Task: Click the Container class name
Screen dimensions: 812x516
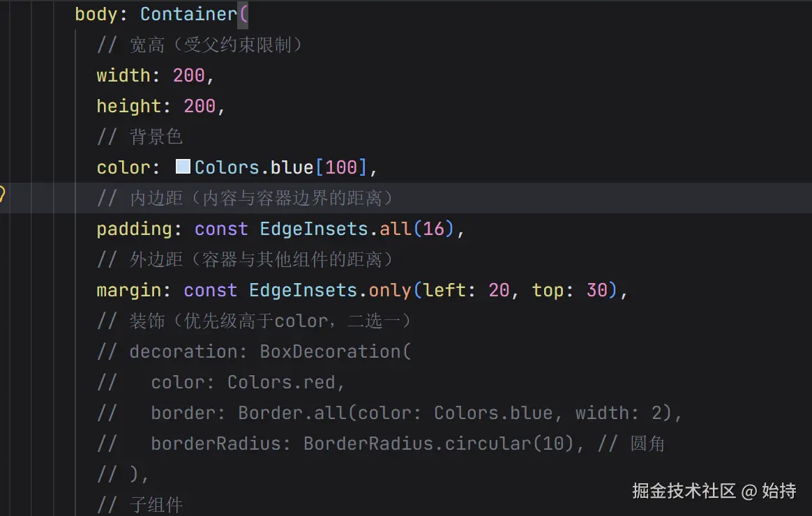Action: click(x=188, y=14)
